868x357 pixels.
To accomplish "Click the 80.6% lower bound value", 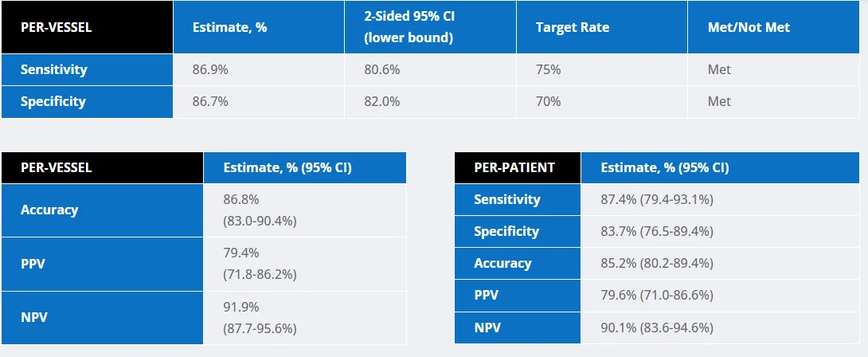I will 382,69.
